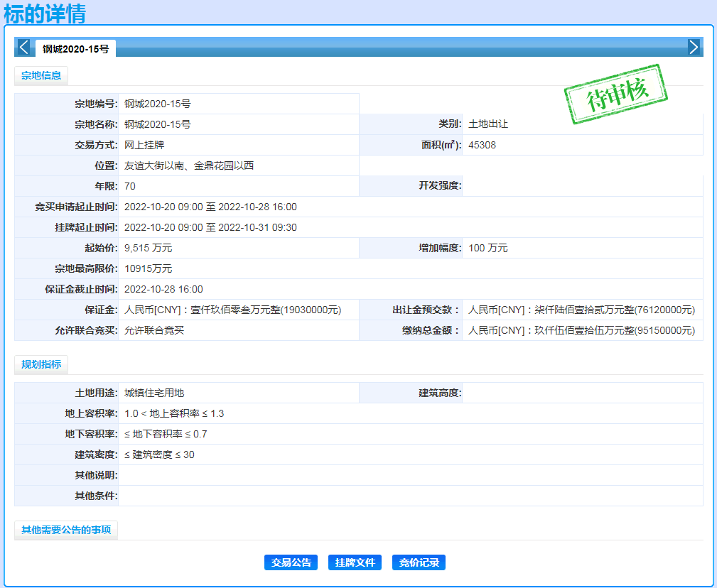Click the 竞价记录 button

(419, 562)
